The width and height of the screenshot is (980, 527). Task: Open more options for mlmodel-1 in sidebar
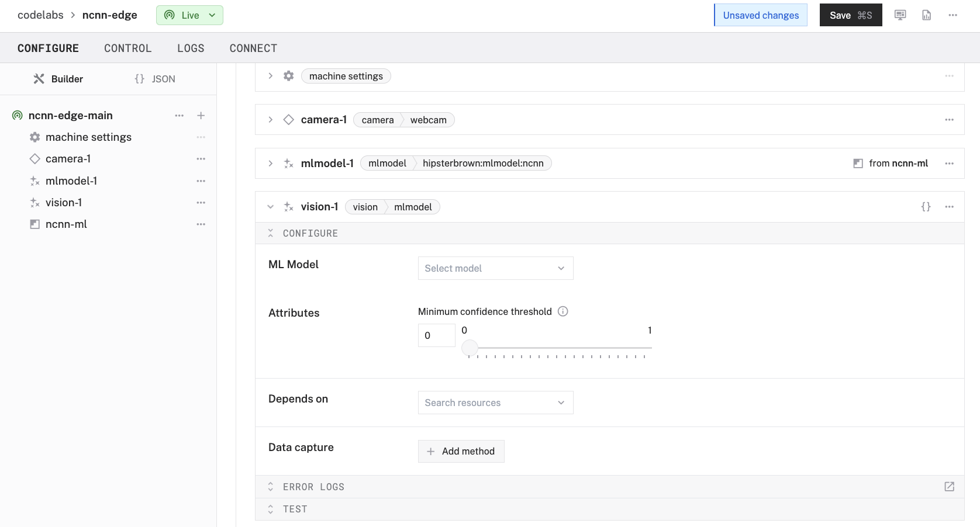tap(201, 181)
